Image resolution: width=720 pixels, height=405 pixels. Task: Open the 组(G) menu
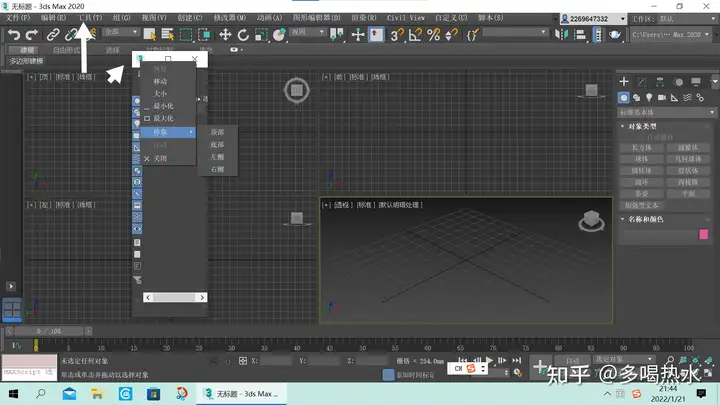click(x=121, y=18)
